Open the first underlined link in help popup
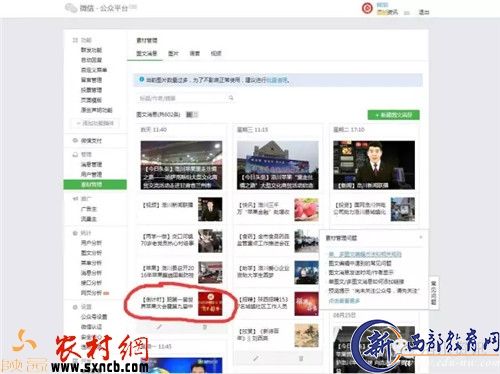 click(x=365, y=254)
